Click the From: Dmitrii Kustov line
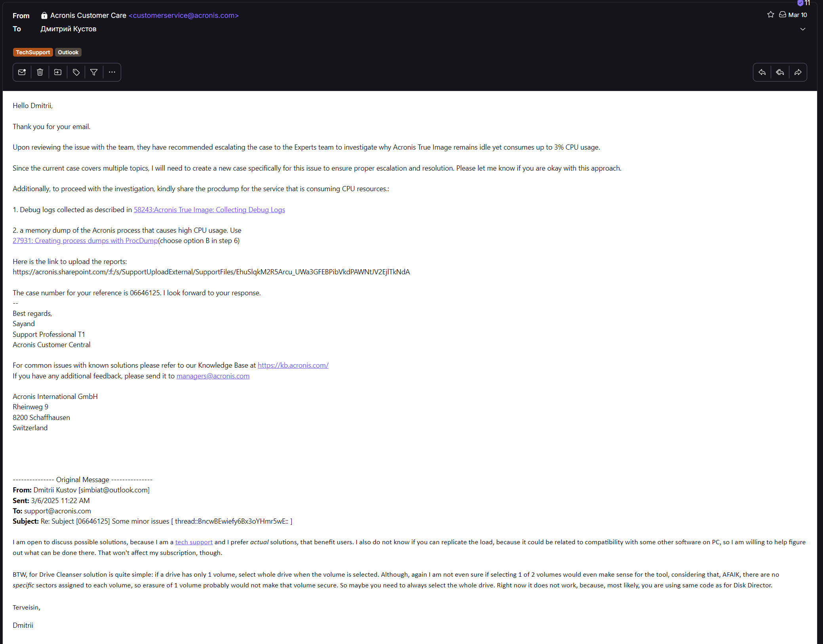This screenshot has height=644, width=823. point(81,490)
